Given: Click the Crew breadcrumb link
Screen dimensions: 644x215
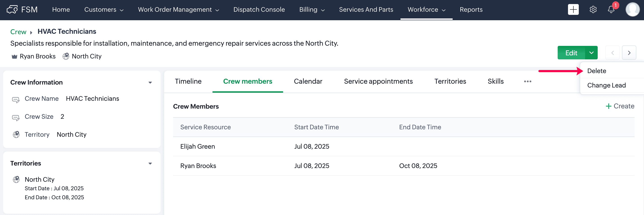Looking at the screenshot, I should coord(18,32).
